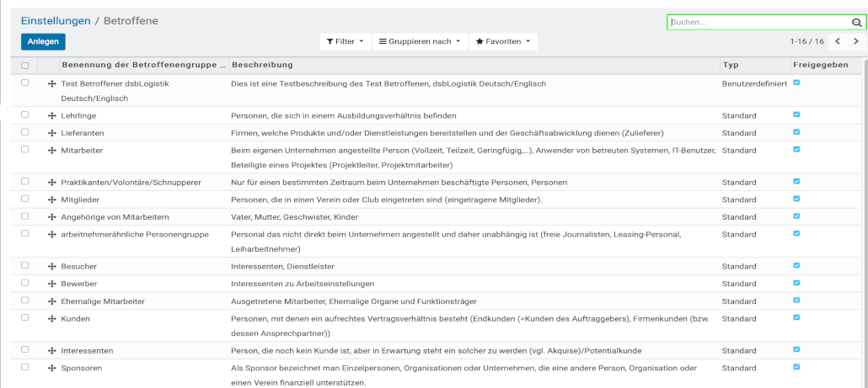Select the checkbox for Mitarbeiter row
Image resolution: width=868 pixels, height=388 pixels.
(x=25, y=149)
